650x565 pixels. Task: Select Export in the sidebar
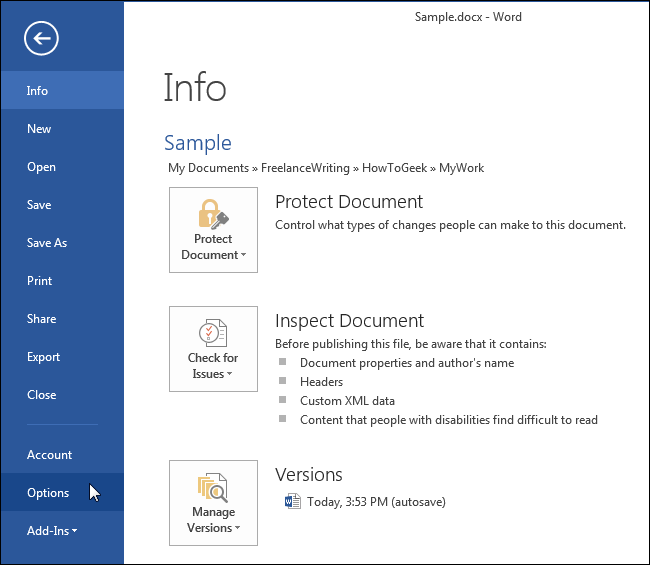pyautogui.click(x=62, y=357)
